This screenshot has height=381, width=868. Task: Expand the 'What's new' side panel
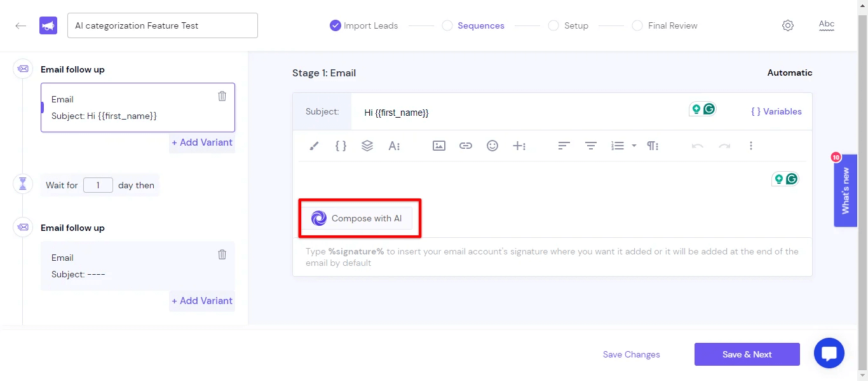(845, 191)
